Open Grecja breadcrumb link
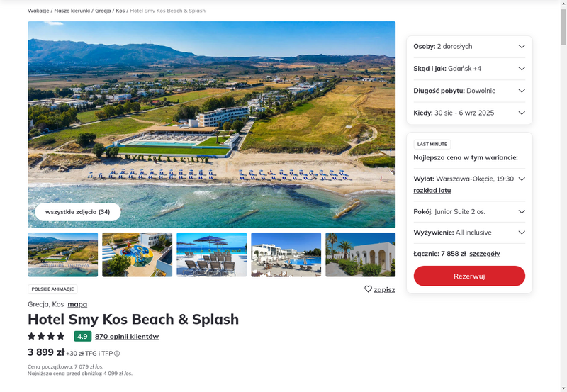The height and width of the screenshot is (392, 567). (x=103, y=11)
